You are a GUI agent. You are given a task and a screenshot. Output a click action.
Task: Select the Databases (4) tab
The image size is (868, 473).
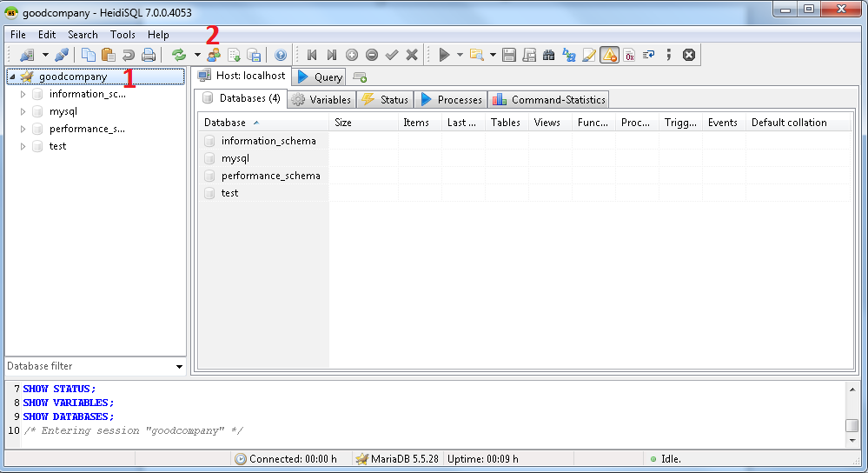coord(242,98)
